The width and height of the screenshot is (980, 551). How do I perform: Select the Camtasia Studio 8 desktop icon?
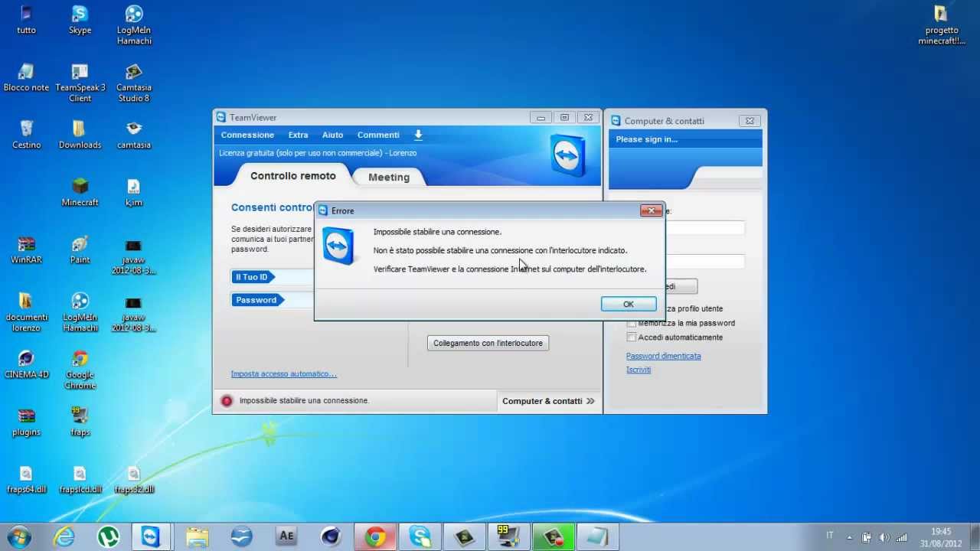click(134, 83)
